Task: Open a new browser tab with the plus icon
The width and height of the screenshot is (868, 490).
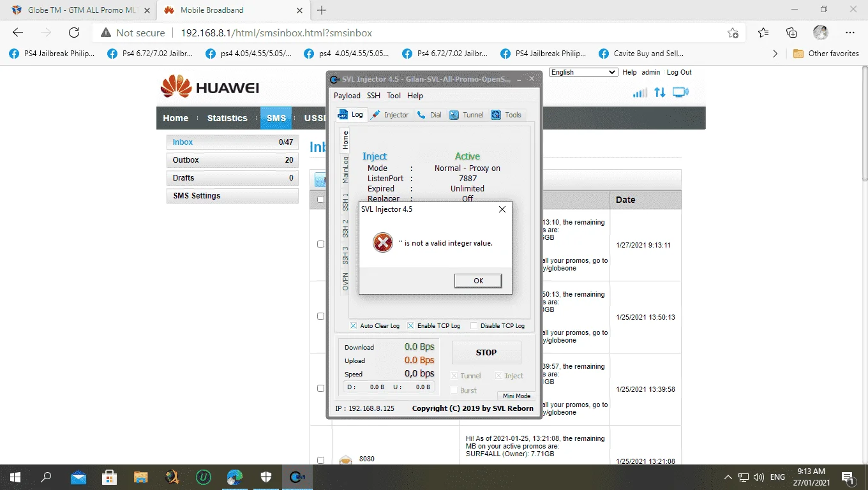Action: coord(322,10)
